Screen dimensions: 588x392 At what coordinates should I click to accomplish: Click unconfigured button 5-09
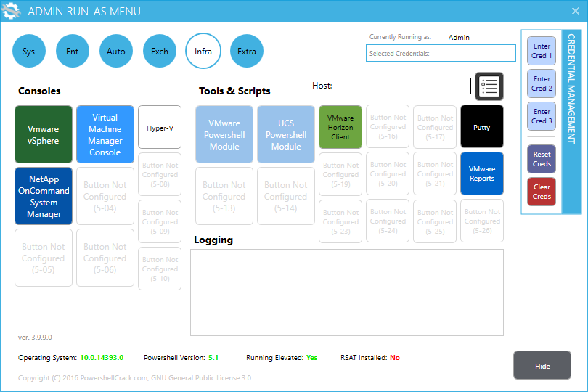(x=160, y=221)
